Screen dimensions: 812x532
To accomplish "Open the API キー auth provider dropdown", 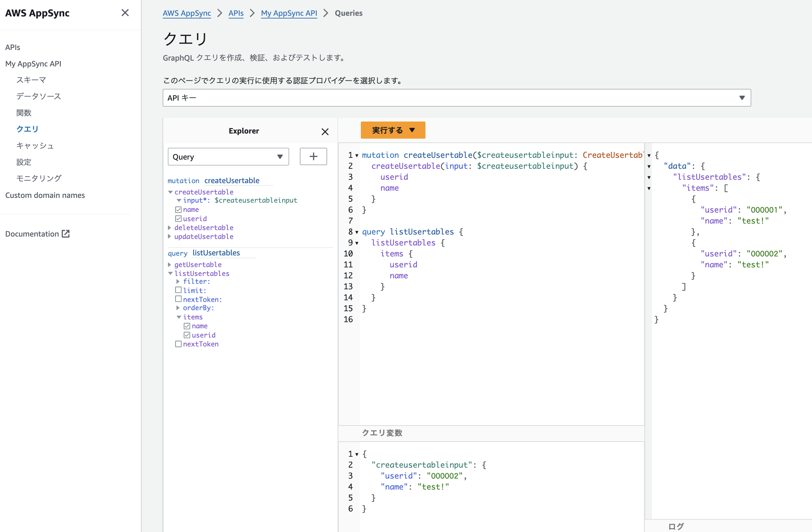I will pyautogui.click(x=457, y=98).
